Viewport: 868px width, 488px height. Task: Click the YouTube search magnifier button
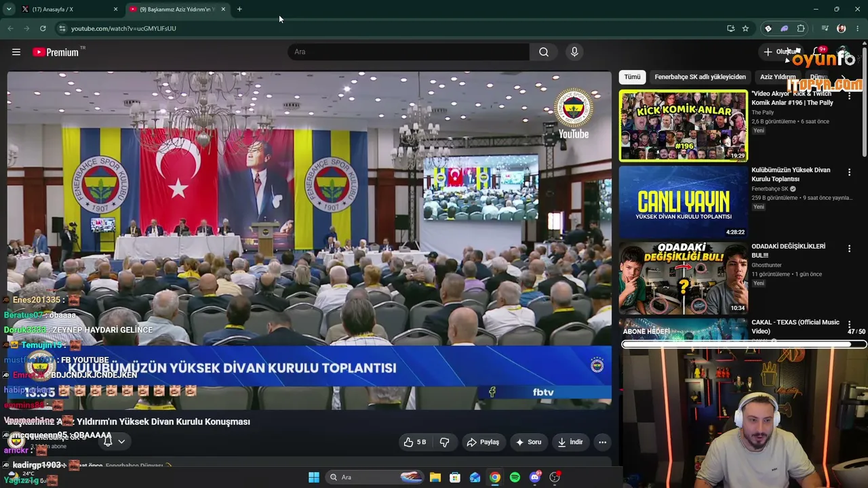pyautogui.click(x=544, y=52)
